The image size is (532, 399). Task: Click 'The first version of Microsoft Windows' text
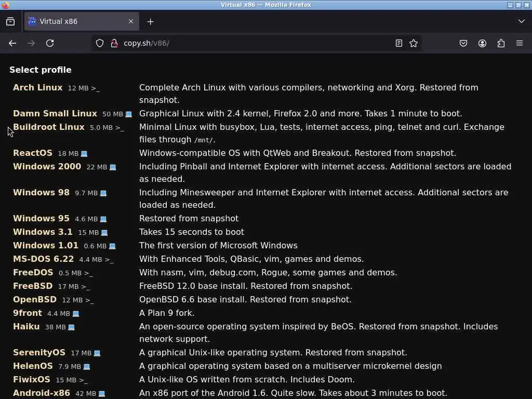click(218, 245)
